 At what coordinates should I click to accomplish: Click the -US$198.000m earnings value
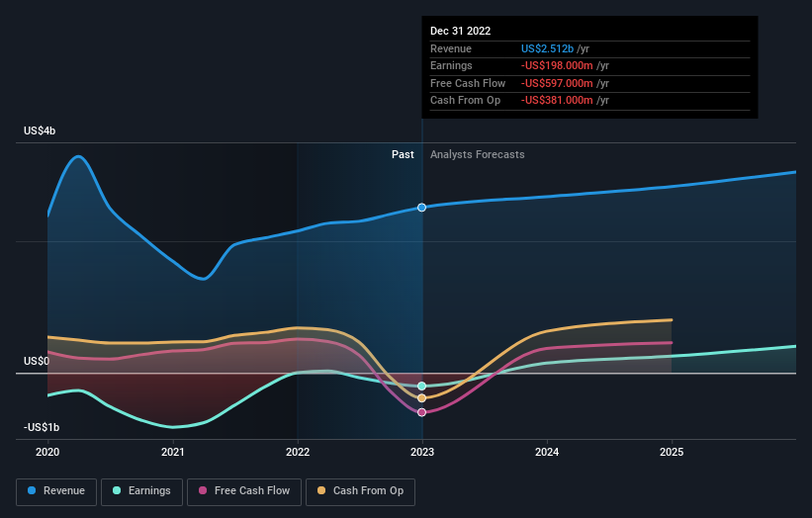(557, 65)
